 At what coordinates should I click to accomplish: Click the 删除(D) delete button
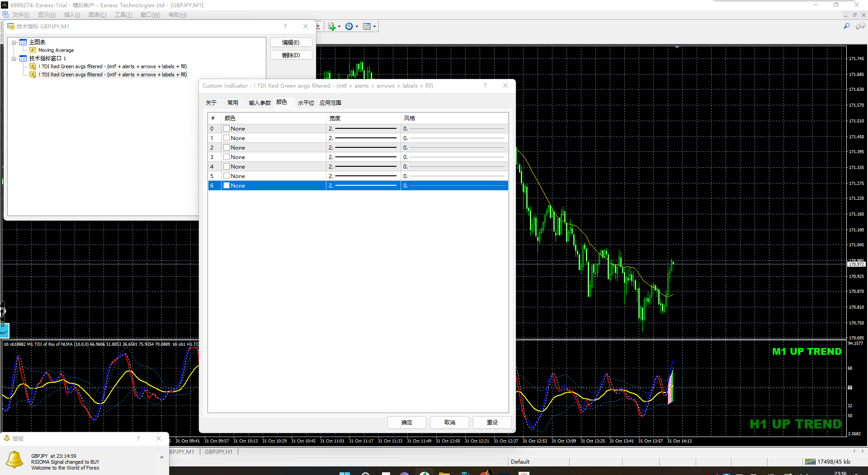291,55
